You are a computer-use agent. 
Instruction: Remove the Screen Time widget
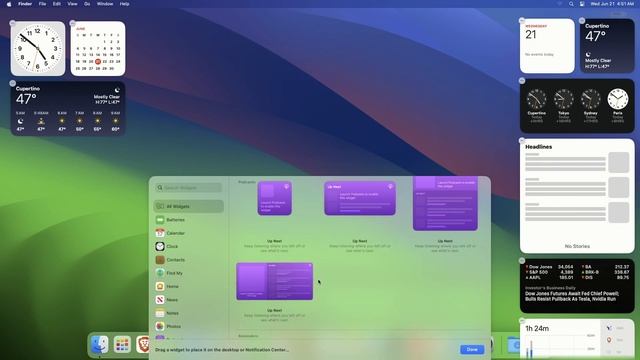[x=522, y=321]
